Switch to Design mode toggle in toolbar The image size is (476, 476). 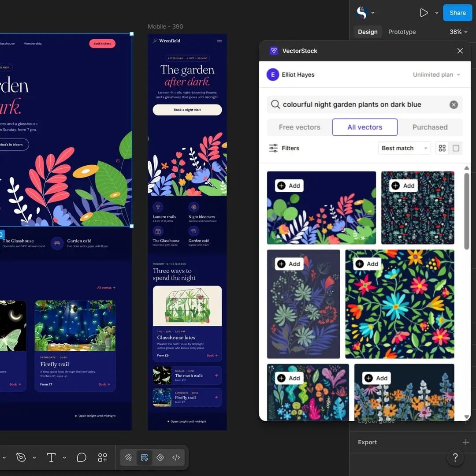coord(144,457)
